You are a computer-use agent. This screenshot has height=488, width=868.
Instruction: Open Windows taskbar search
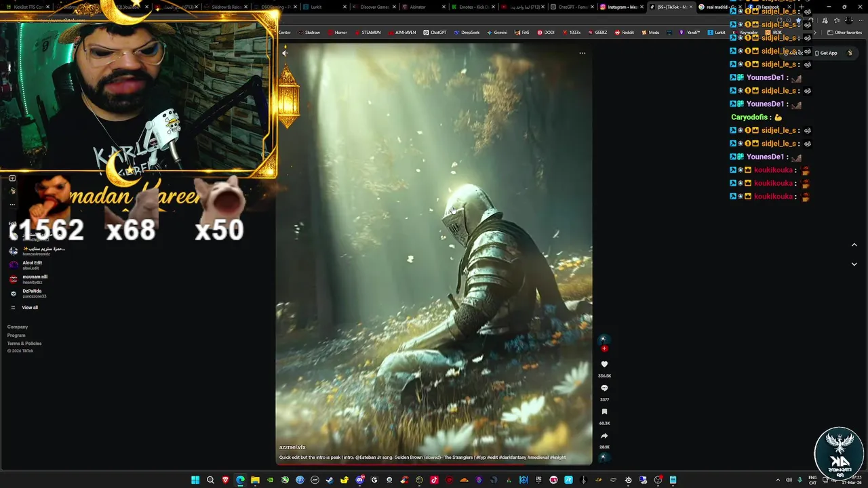[210, 480]
